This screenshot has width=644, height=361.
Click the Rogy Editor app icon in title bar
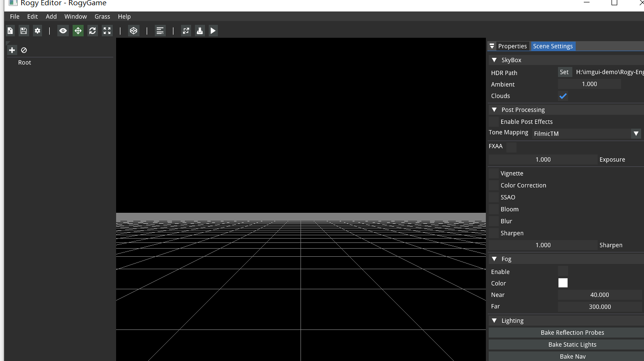[13, 3]
